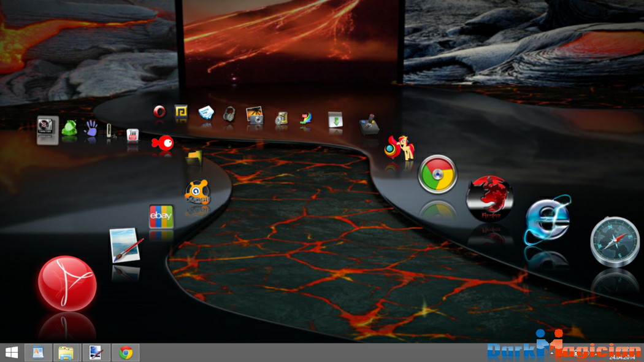Open the WordPad document taskbar item
Image resolution: width=644 pixels, height=362 pixels.
click(x=38, y=353)
